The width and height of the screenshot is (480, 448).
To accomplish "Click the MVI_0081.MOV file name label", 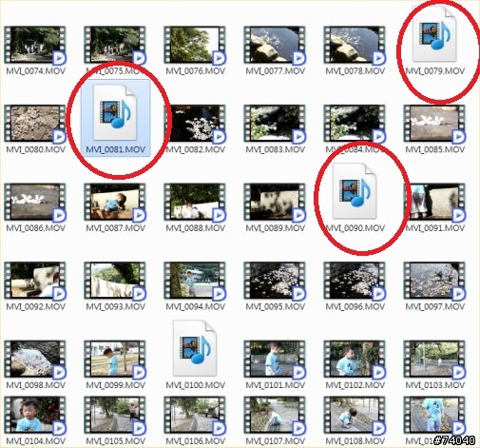I will (x=115, y=149).
